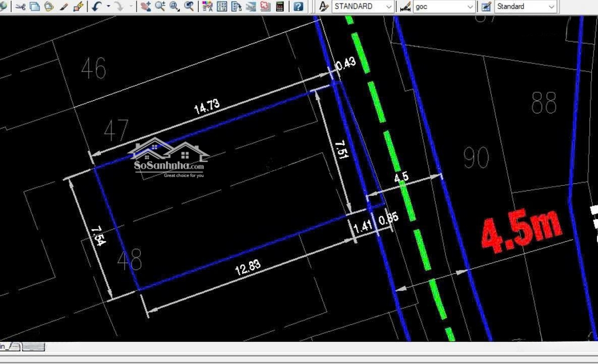Open the STANDARD text style dropdown

(x=389, y=7)
